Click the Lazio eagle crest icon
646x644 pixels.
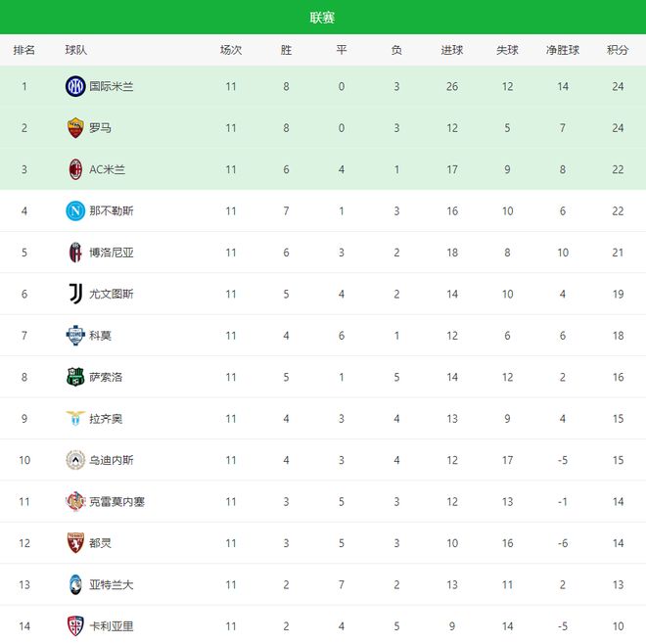click(x=75, y=419)
